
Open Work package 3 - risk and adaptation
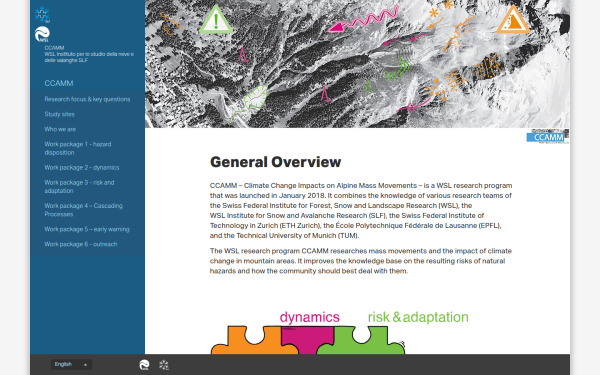pos(79,186)
